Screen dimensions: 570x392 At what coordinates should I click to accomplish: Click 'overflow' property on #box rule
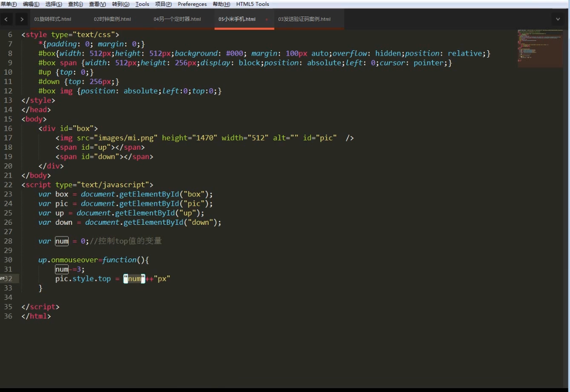(349, 54)
